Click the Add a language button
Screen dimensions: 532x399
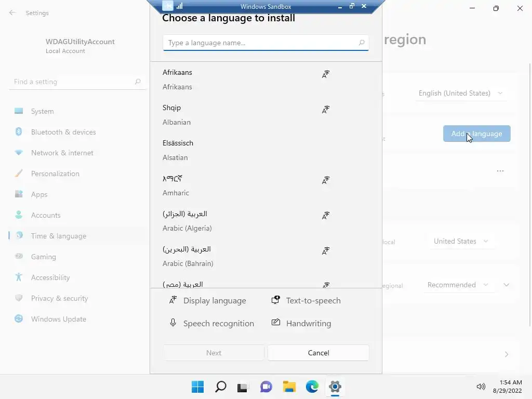click(x=477, y=134)
